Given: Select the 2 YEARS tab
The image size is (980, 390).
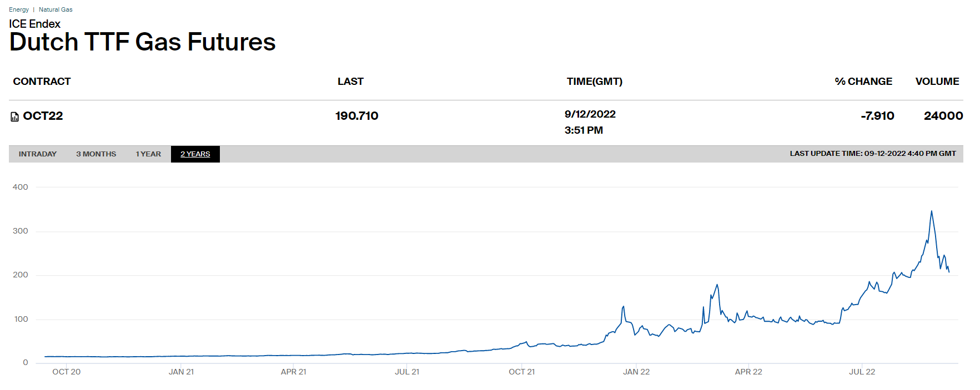Looking at the screenshot, I should point(195,154).
